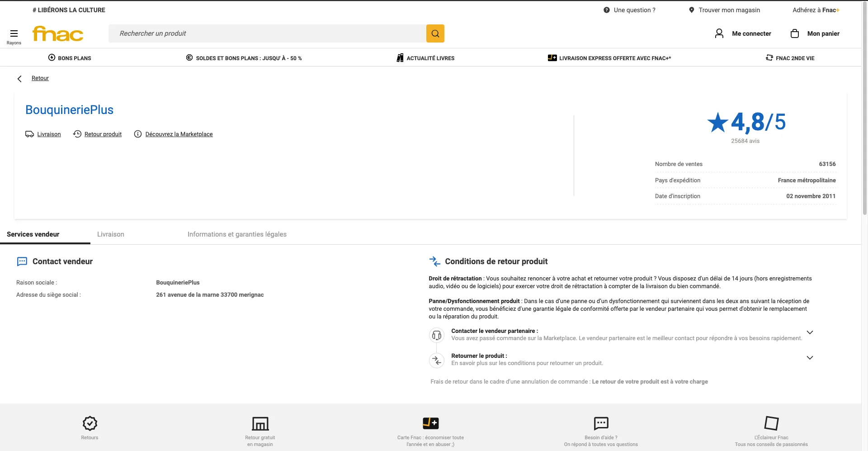This screenshot has height=451, width=868.
Task: Click the books icon for Actualité Livres
Action: tap(400, 57)
